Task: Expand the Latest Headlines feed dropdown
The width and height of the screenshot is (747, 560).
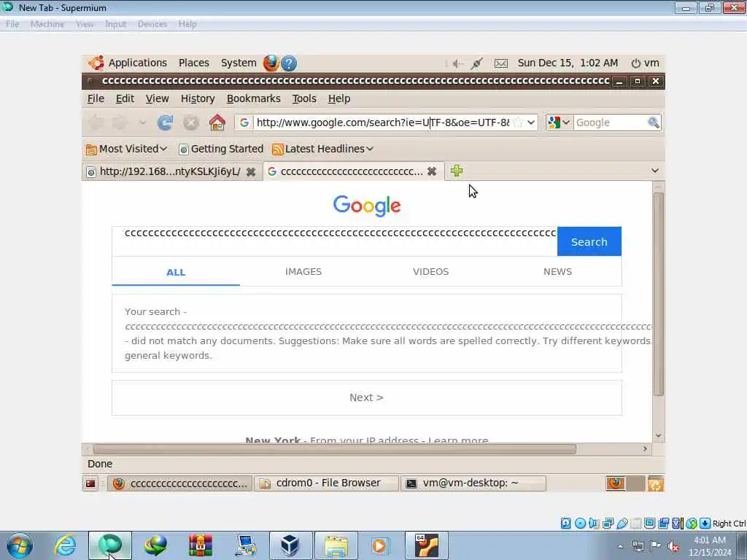Action: coord(322,149)
